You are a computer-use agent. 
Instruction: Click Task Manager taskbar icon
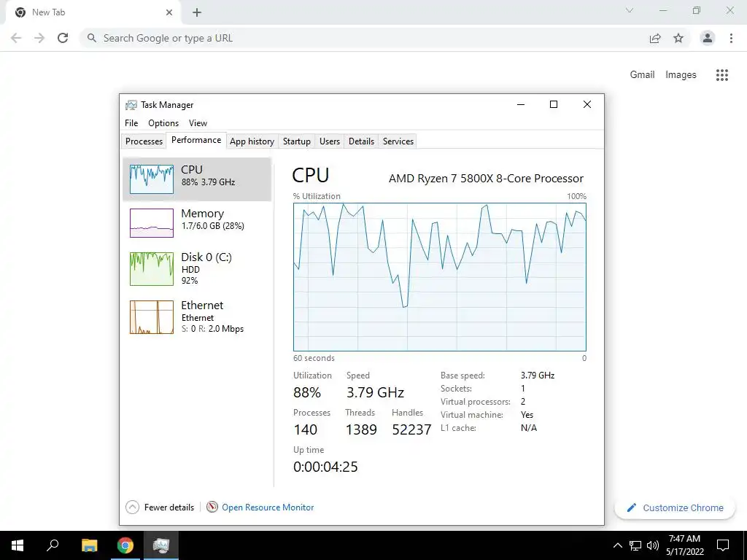tap(161, 545)
